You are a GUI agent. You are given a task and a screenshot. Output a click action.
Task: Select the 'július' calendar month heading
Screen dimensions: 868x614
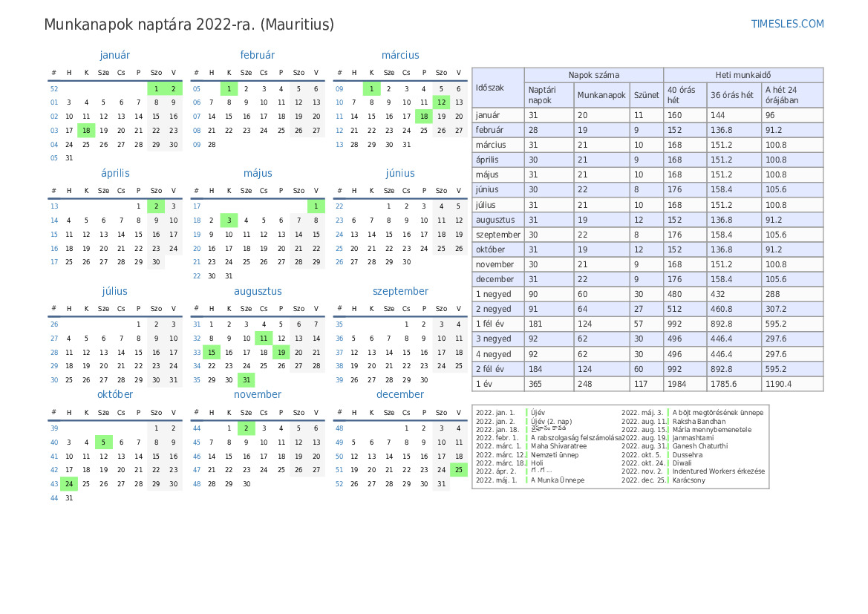click(x=114, y=291)
